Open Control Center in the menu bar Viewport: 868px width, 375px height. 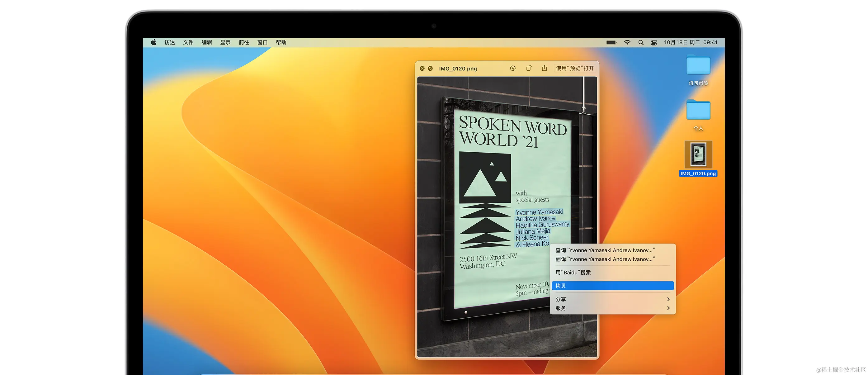(654, 42)
